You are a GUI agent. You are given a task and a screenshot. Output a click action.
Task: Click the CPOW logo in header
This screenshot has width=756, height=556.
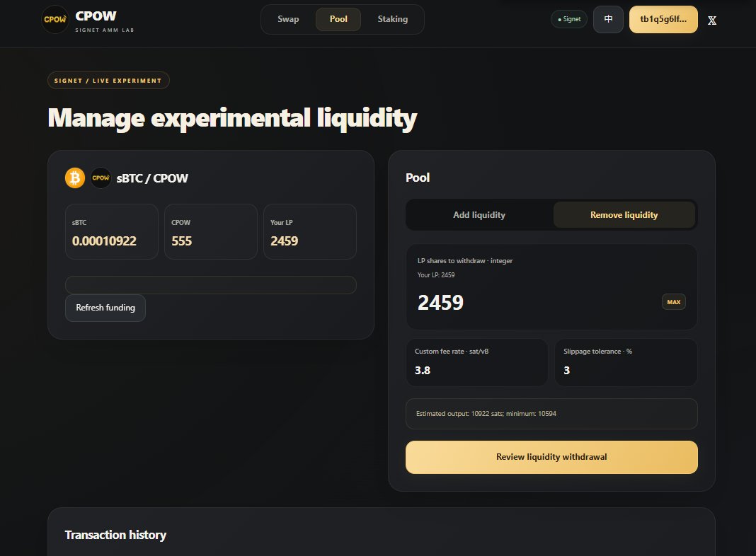tap(55, 19)
